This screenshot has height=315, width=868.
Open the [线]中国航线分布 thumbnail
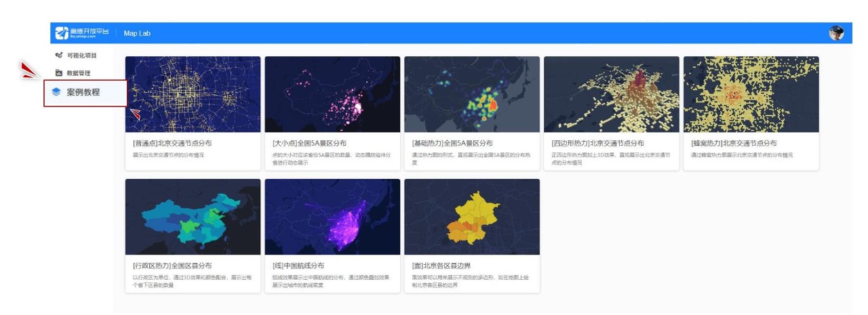point(332,217)
